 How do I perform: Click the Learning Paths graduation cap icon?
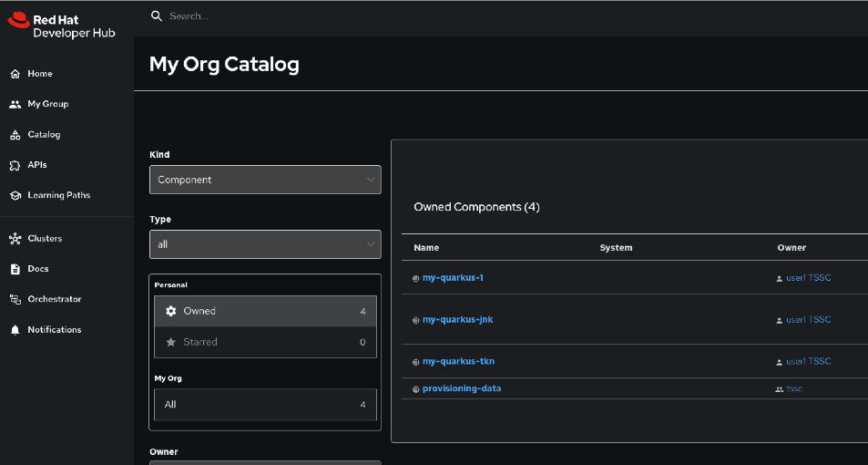(x=15, y=196)
